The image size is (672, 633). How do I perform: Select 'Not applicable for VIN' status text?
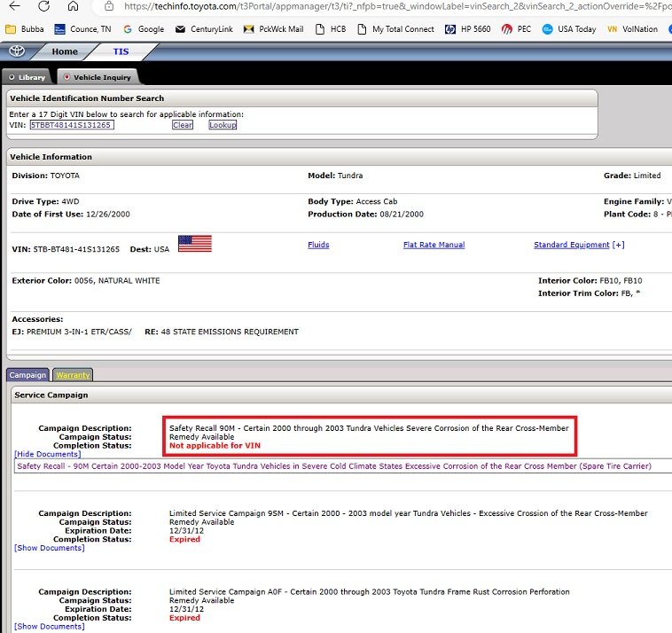[x=215, y=445]
